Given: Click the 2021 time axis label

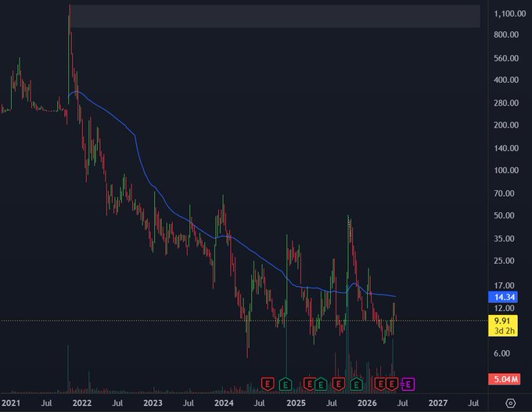Looking at the screenshot, I should (x=10, y=403).
